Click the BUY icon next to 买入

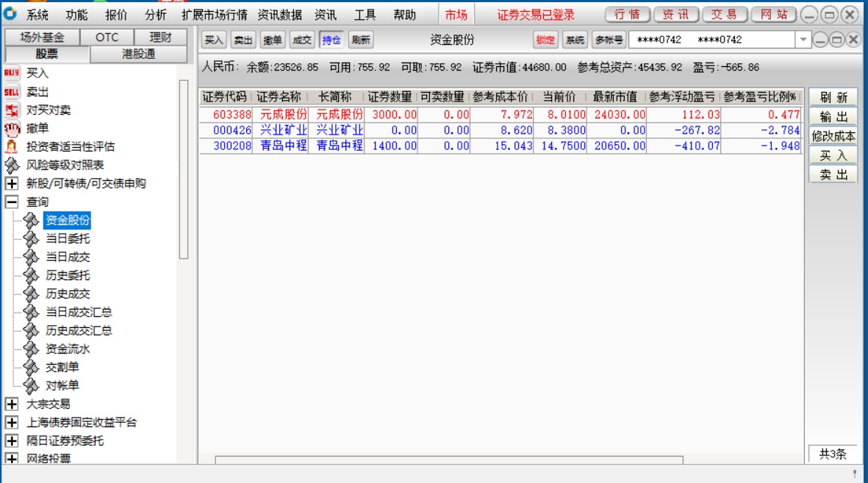pyautogui.click(x=12, y=73)
